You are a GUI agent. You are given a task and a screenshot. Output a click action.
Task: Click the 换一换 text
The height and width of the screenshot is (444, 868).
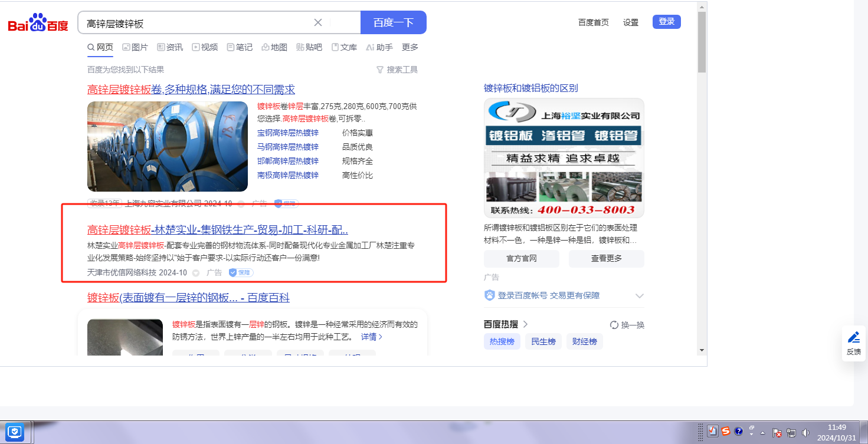(x=633, y=325)
